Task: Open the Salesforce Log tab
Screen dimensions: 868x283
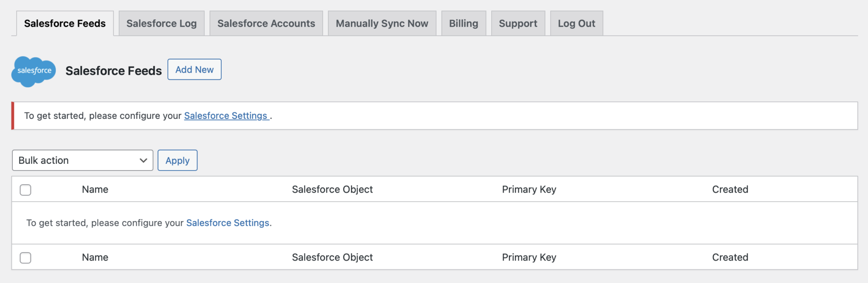Action: pyautogui.click(x=161, y=23)
